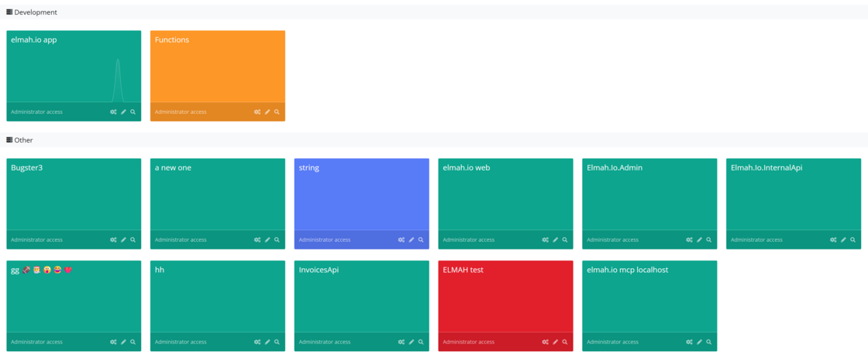The width and height of the screenshot is (868, 362).
Task: Open settings gears on gg emoji card
Action: 113,342
